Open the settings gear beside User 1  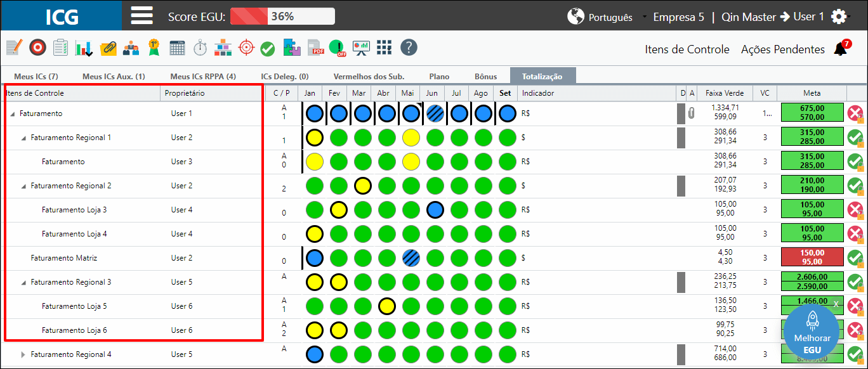point(839,16)
